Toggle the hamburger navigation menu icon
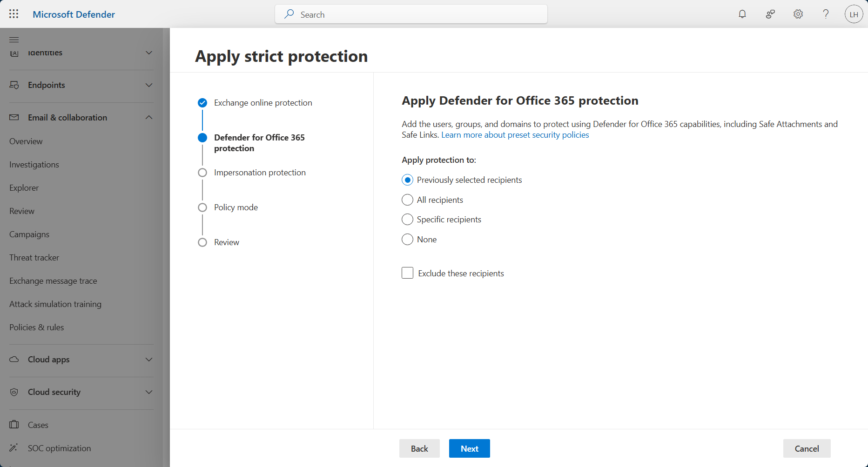Image resolution: width=868 pixels, height=467 pixels. (x=14, y=40)
